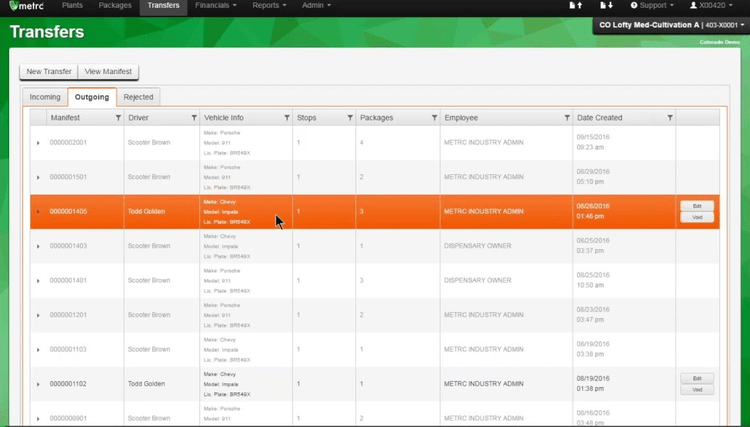Switch to the Outgoing tab
The width and height of the screenshot is (750, 427).
92,97
